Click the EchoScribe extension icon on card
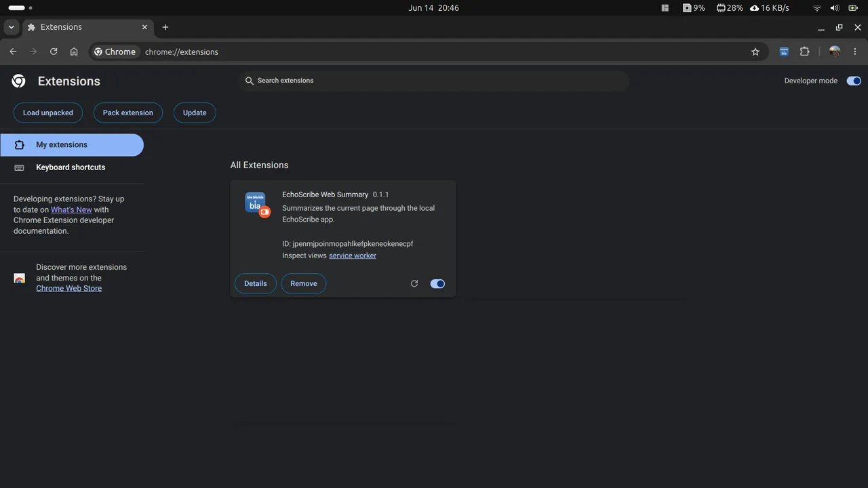Image resolution: width=868 pixels, height=488 pixels. click(x=257, y=204)
